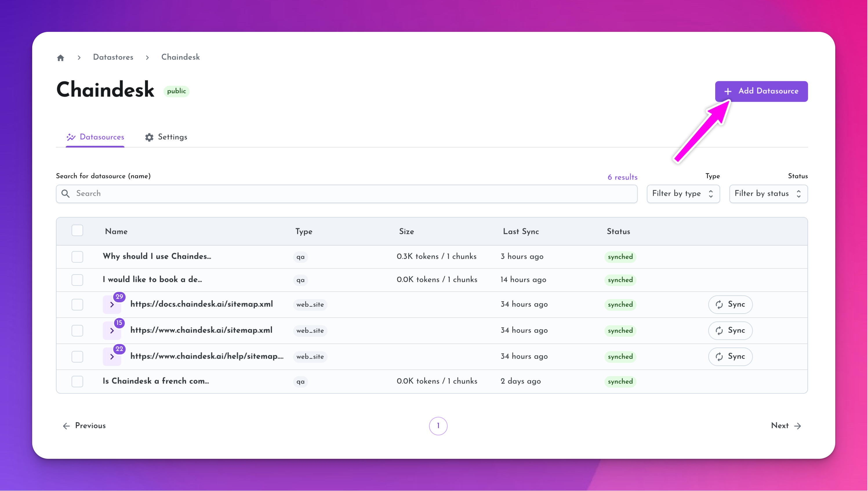868x491 pixels.
Task: Go to page 1 in pagination
Action: 438,426
